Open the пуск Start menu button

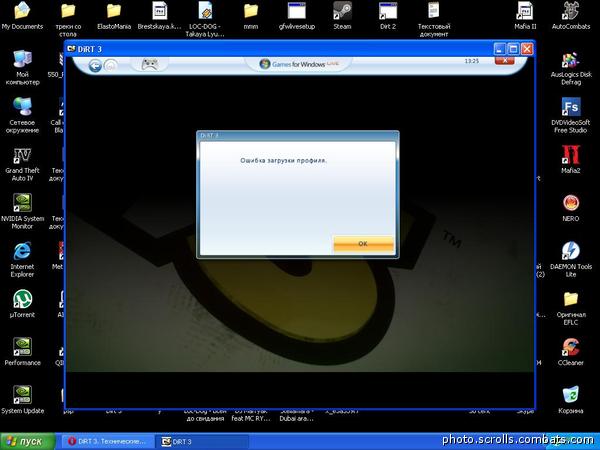[x=28, y=441]
